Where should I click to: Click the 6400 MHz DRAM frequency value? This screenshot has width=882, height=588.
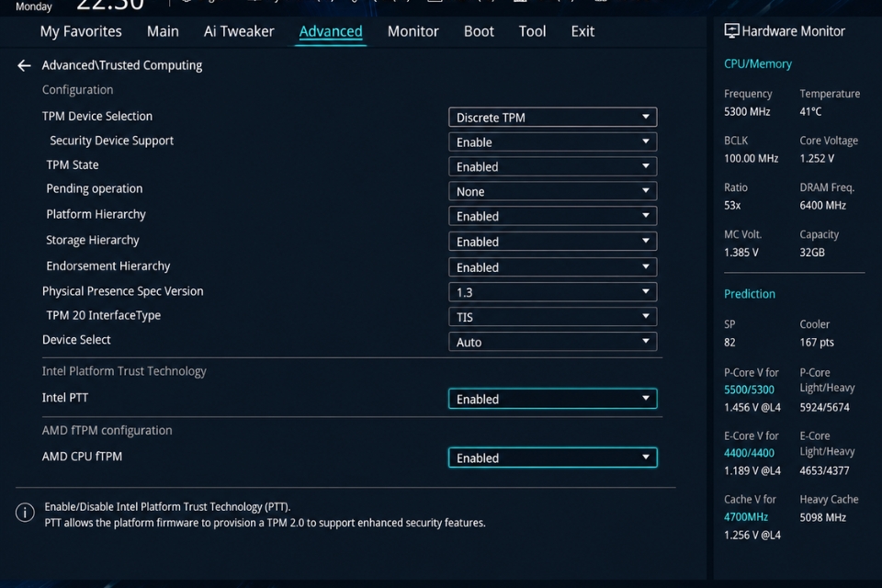823,206
